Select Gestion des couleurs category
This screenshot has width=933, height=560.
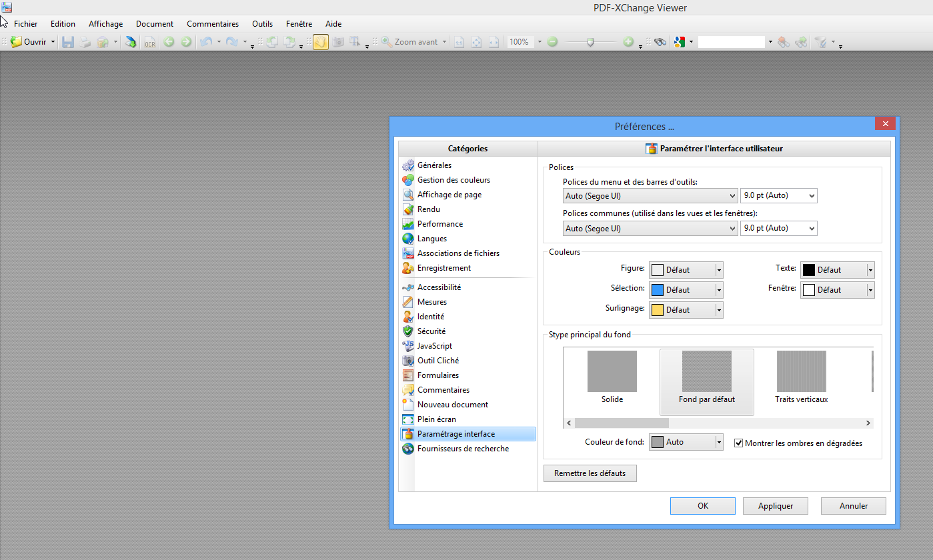468,180
